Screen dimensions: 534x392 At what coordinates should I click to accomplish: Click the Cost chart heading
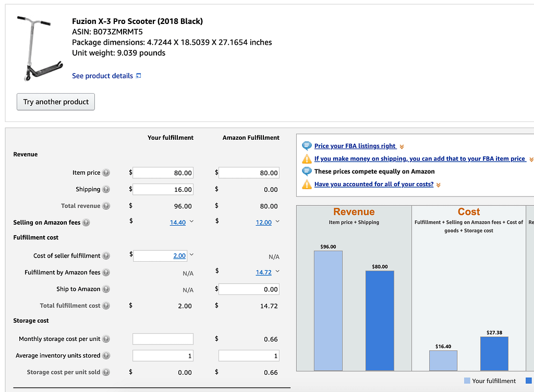tap(469, 212)
